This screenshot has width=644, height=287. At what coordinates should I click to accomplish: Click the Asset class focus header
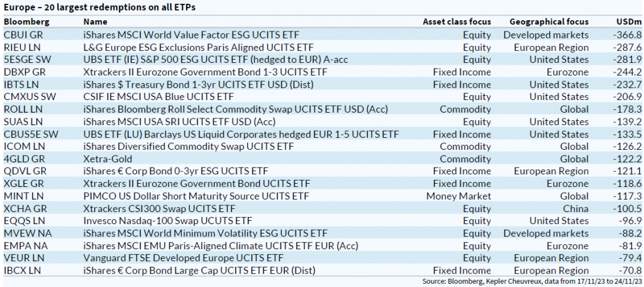[457, 22]
